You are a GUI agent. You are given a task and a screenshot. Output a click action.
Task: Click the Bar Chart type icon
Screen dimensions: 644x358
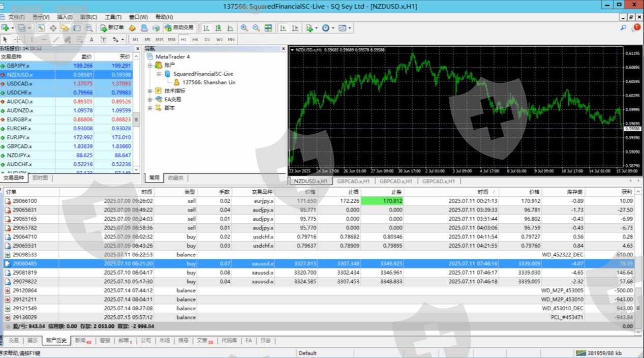pos(206,28)
